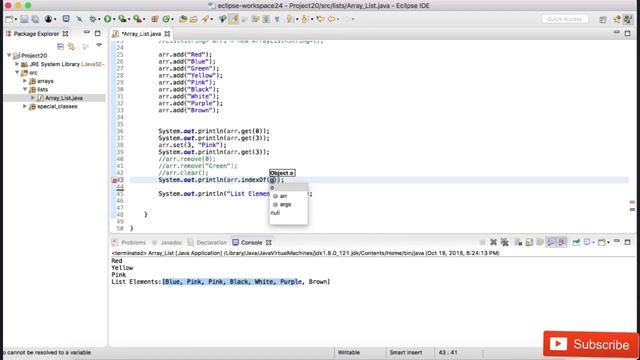Screen dimensions: 640x360
Task: Click the New Java Class icon
Action: [166, 19]
